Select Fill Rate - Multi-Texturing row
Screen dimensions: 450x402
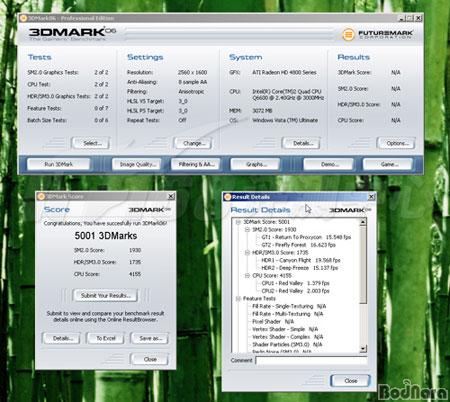pyautogui.click(x=287, y=314)
